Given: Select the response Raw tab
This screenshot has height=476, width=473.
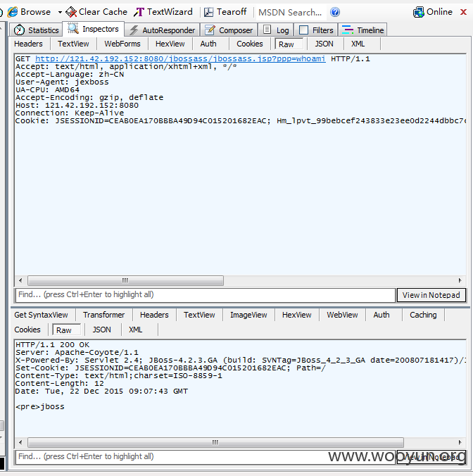Looking at the screenshot, I should [x=66, y=330].
